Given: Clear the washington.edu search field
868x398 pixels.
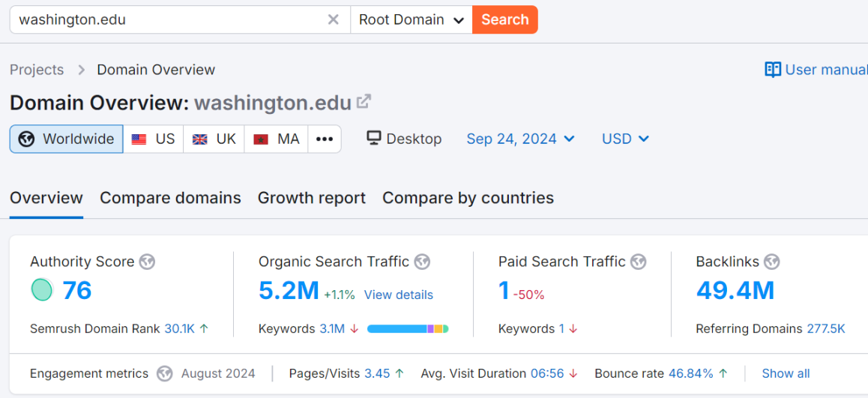Looking at the screenshot, I should tap(334, 20).
